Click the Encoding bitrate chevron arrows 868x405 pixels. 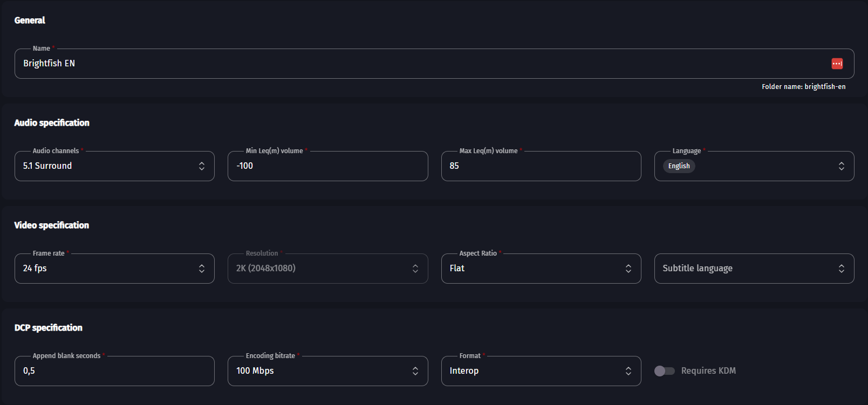[415, 371]
